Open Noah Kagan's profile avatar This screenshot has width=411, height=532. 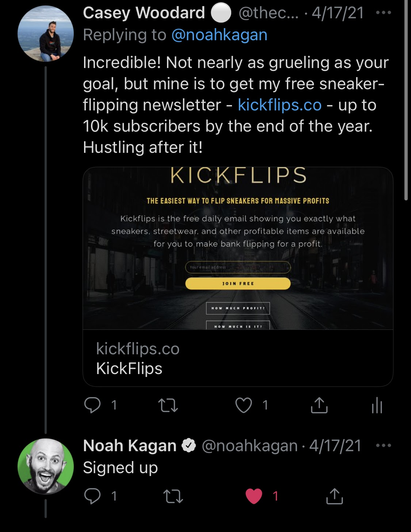click(x=46, y=467)
